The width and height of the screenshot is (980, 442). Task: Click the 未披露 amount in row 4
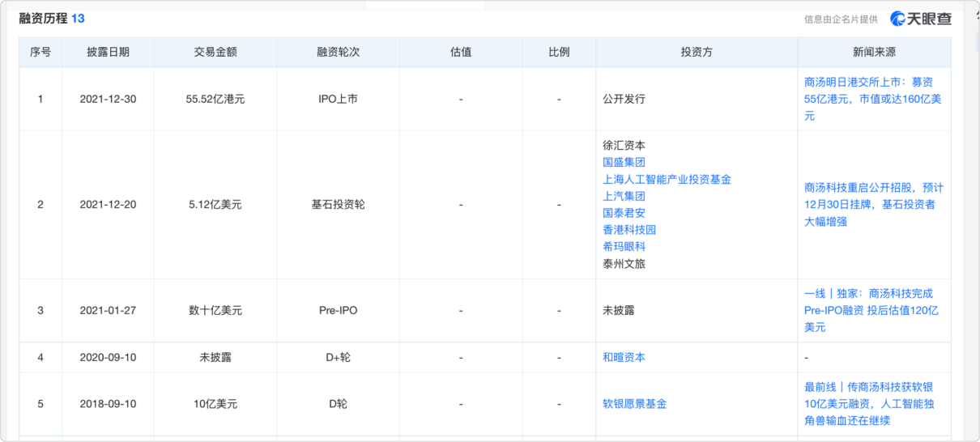[x=215, y=357]
